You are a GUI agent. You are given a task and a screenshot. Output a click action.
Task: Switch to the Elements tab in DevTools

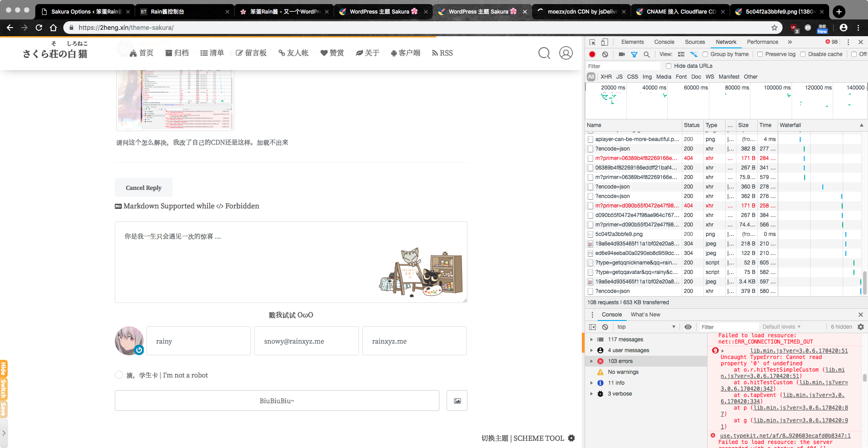coord(632,42)
